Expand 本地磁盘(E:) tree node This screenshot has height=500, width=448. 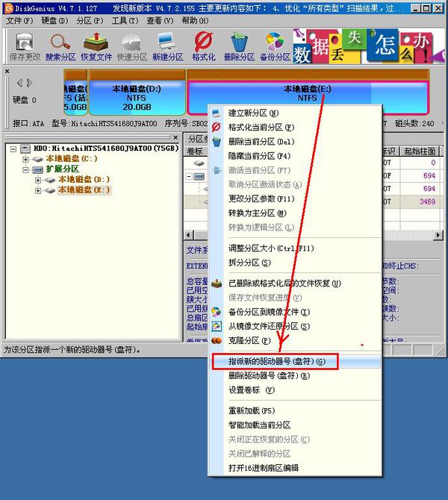pos(37,191)
